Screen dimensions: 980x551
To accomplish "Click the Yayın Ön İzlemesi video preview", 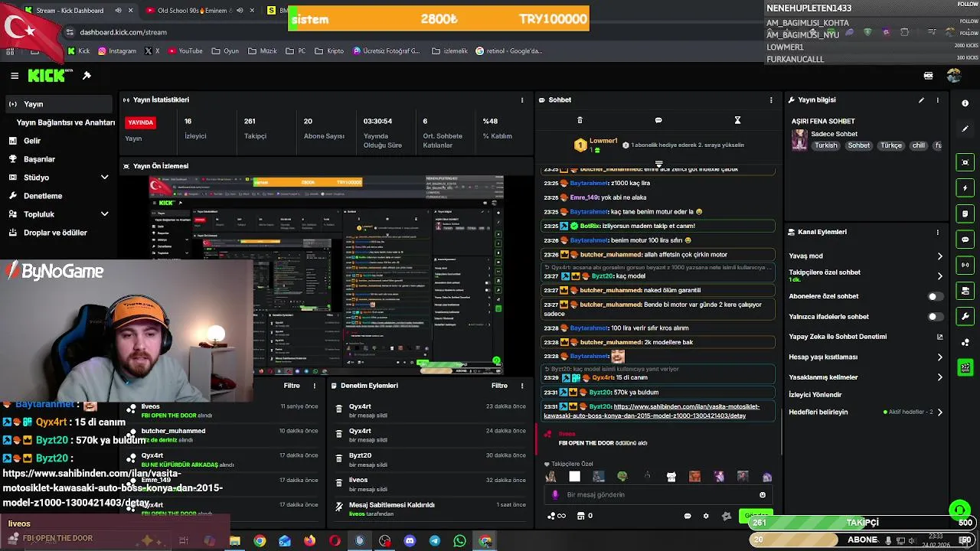I will 326,275.
